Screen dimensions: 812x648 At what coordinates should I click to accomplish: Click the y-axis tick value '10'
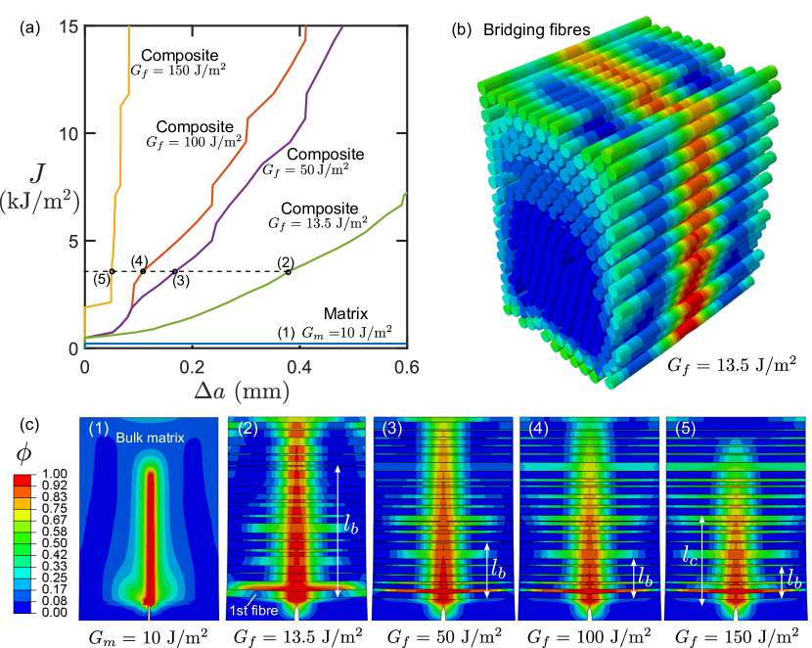pos(68,134)
